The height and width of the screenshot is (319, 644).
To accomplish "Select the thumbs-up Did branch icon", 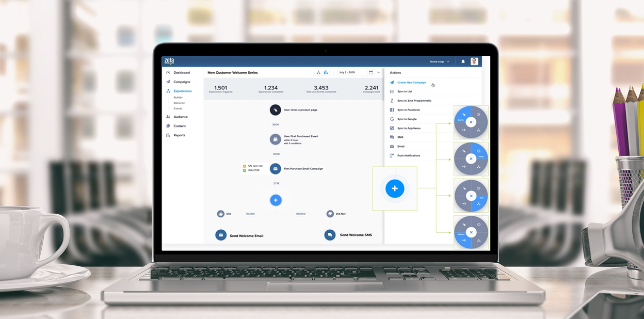I will 221,214.
